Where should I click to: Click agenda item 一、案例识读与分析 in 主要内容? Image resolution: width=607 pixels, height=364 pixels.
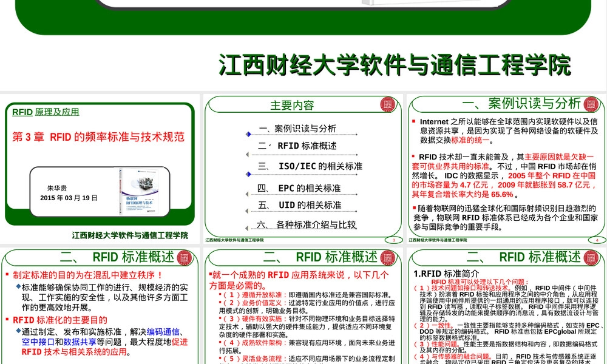297,129
